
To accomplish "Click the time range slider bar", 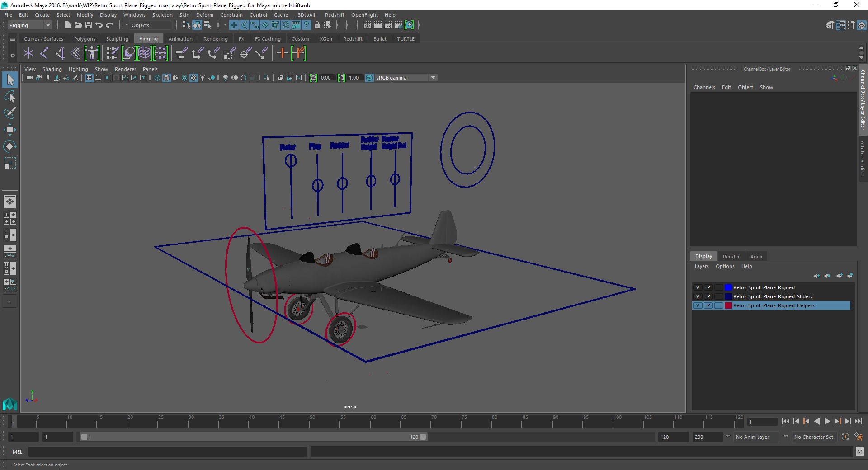I will tap(253, 437).
